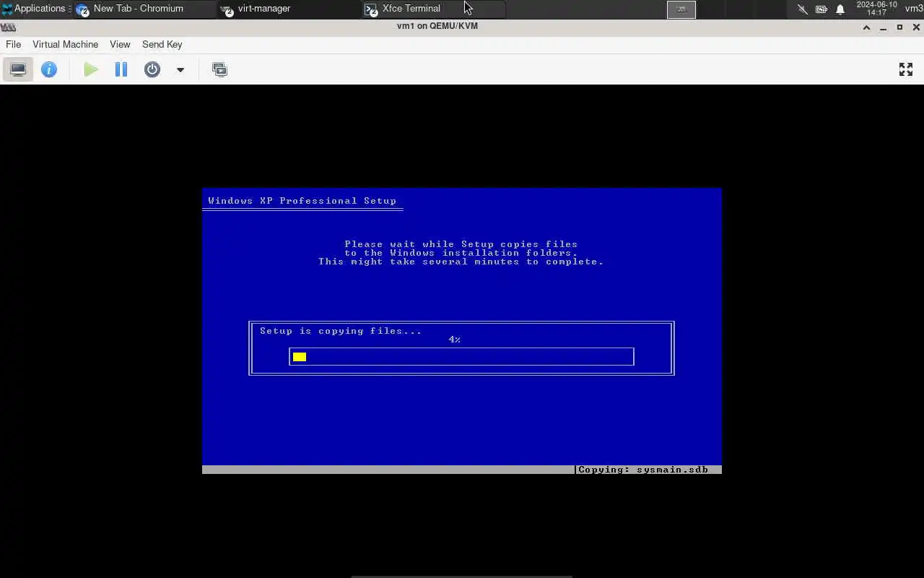Click the workspace switcher thumbnail

(681, 9)
